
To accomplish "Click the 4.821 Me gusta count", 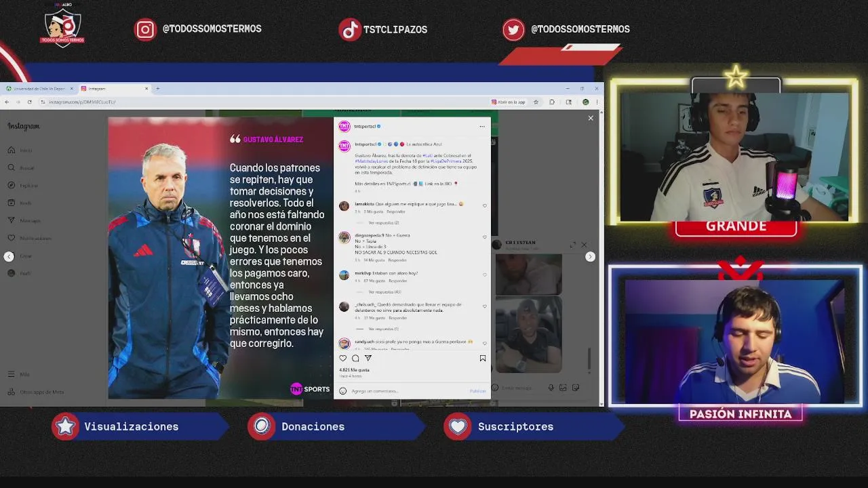I will pos(354,370).
